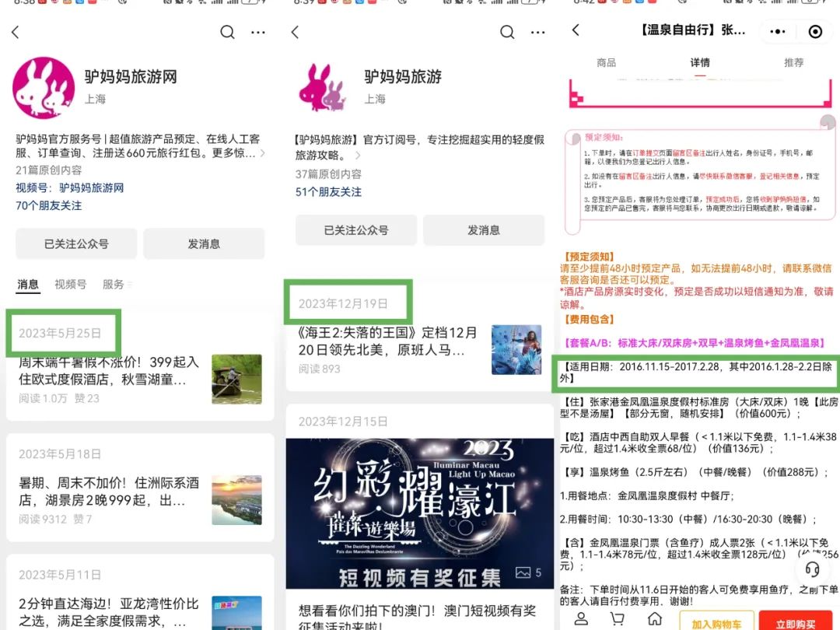The height and width of the screenshot is (630, 840).
Task: View 70个朋友关注 list
Action: [49, 205]
